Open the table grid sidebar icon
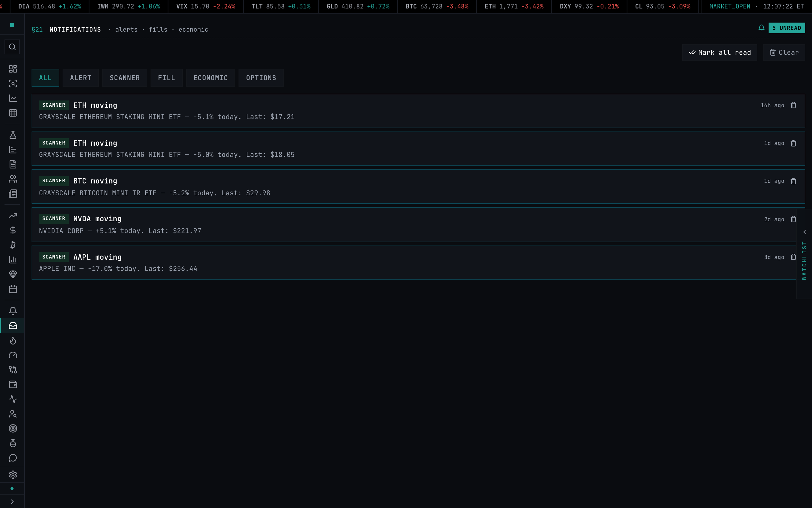 (13, 113)
